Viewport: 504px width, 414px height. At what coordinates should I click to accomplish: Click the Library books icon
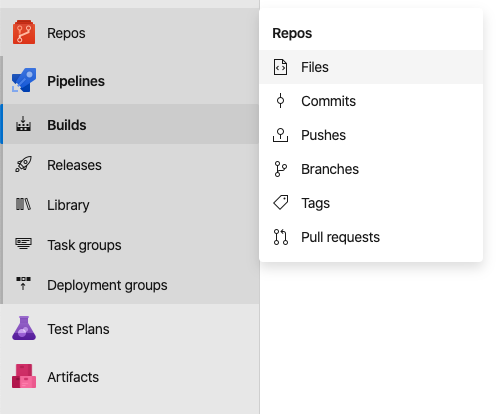click(x=23, y=204)
